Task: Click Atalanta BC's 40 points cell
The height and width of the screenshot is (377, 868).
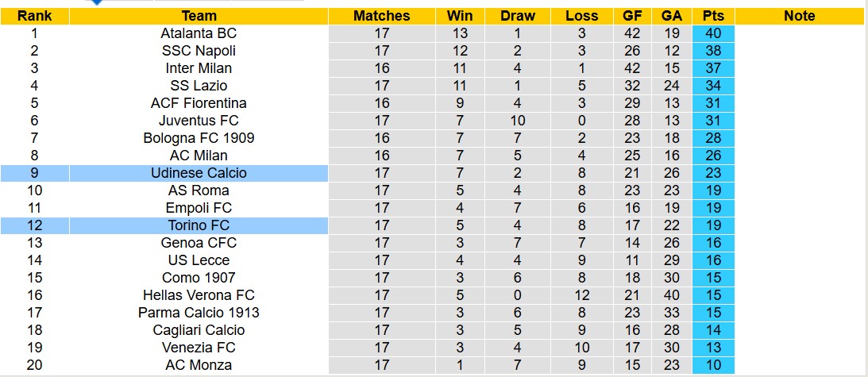Action: click(x=713, y=33)
